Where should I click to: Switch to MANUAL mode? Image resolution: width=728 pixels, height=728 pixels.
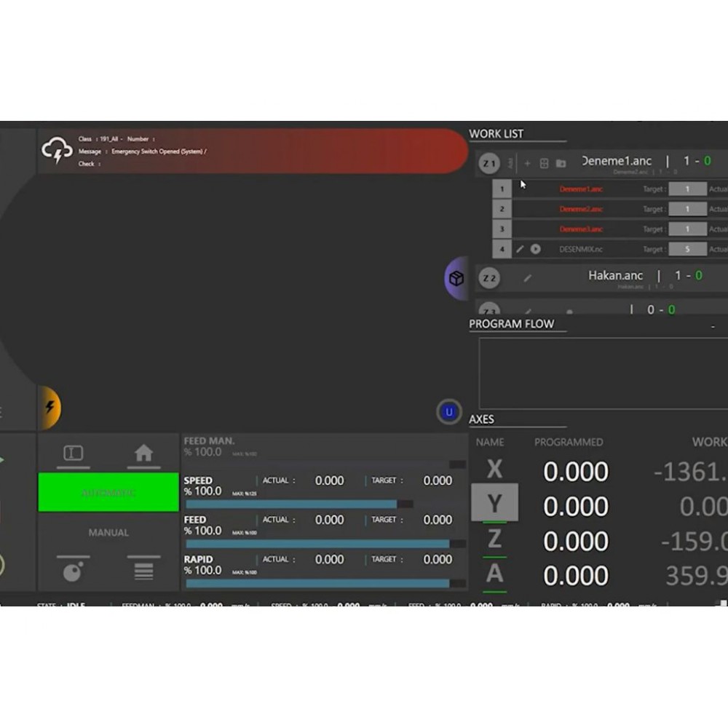click(x=108, y=533)
